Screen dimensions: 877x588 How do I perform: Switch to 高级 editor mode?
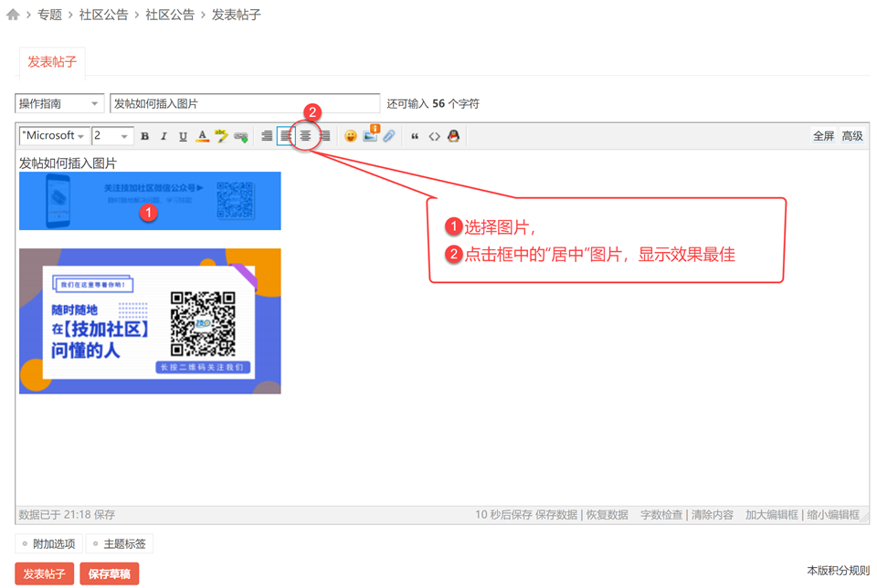(x=852, y=136)
